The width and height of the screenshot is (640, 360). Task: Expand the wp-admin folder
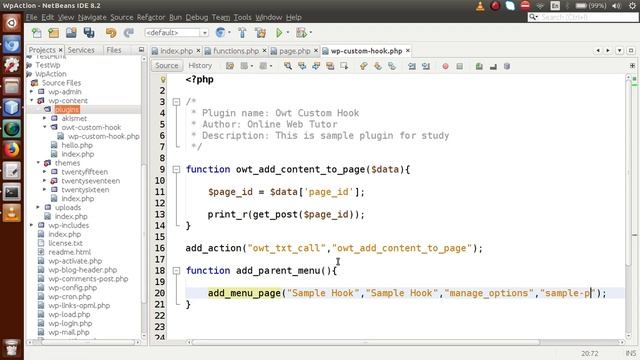coord(31,91)
